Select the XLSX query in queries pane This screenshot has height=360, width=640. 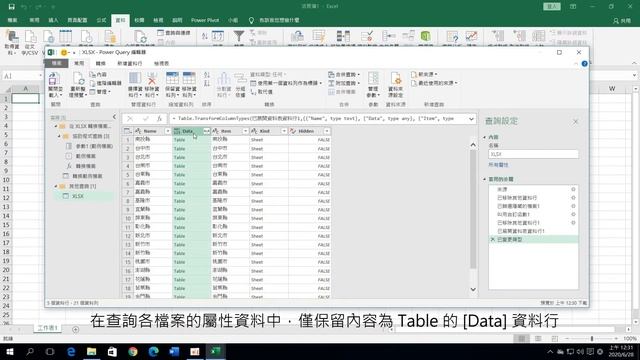point(84,196)
